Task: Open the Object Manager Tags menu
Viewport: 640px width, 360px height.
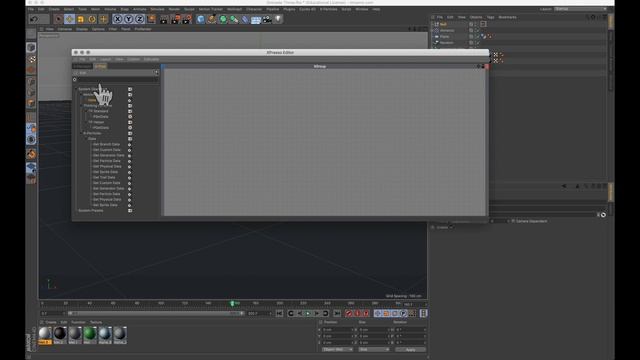Action: tap(491, 17)
